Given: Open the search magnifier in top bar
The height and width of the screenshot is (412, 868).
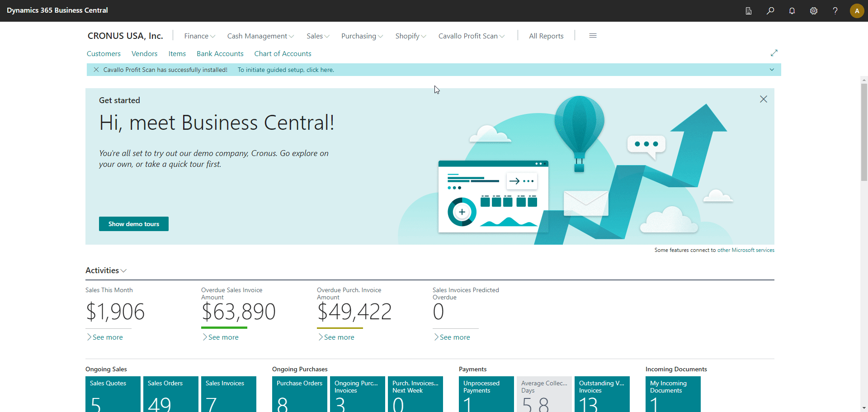Looking at the screenshot, I should coord(770,11).
